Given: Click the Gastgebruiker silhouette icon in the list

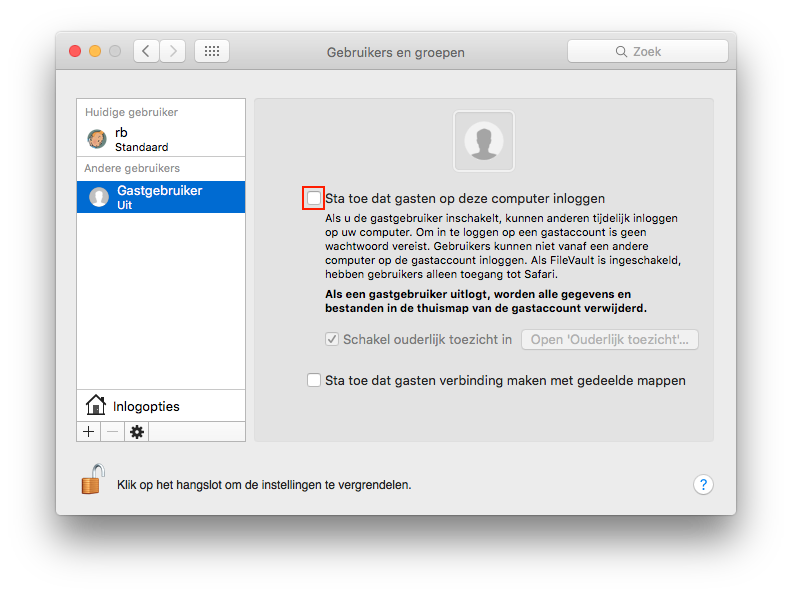Looking at the screenshot, I should (x=99, y=197).
